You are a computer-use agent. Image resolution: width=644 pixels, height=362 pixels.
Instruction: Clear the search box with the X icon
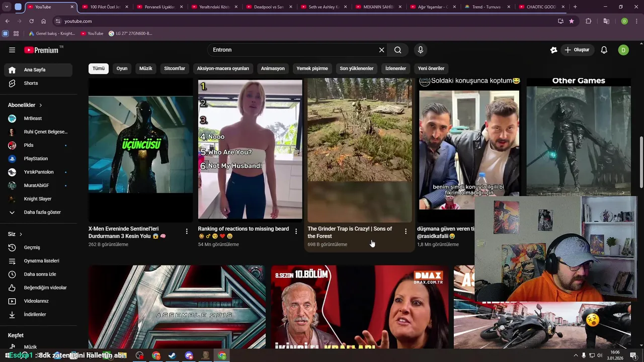(381, 50)
